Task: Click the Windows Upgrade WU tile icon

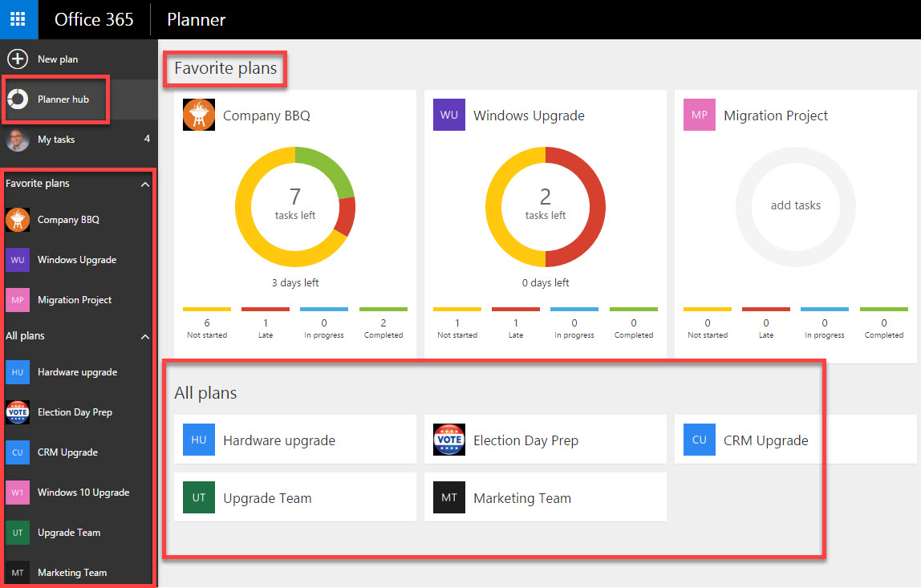Action: pos(448,115)
